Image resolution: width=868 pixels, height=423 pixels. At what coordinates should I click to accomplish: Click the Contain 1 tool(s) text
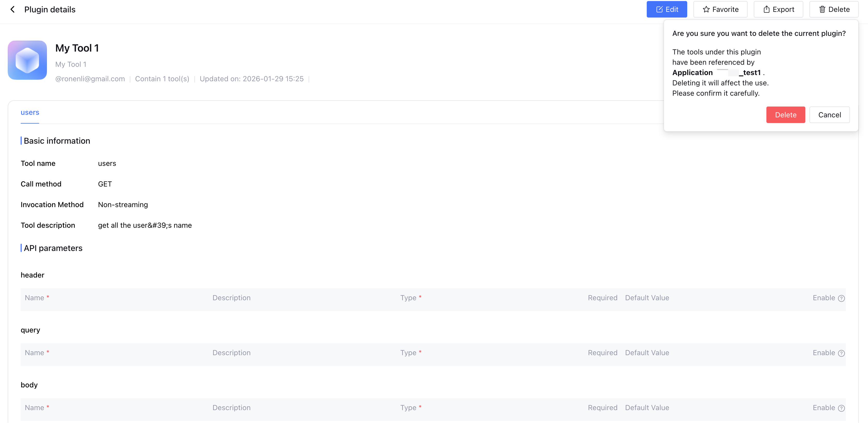162,79
